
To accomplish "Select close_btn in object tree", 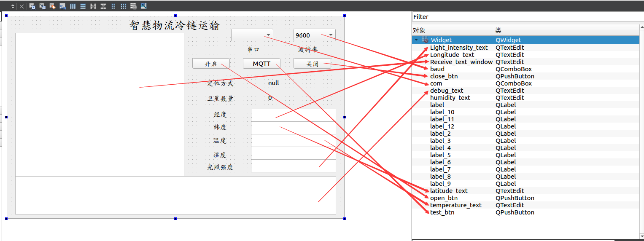I will click(444, 76).
